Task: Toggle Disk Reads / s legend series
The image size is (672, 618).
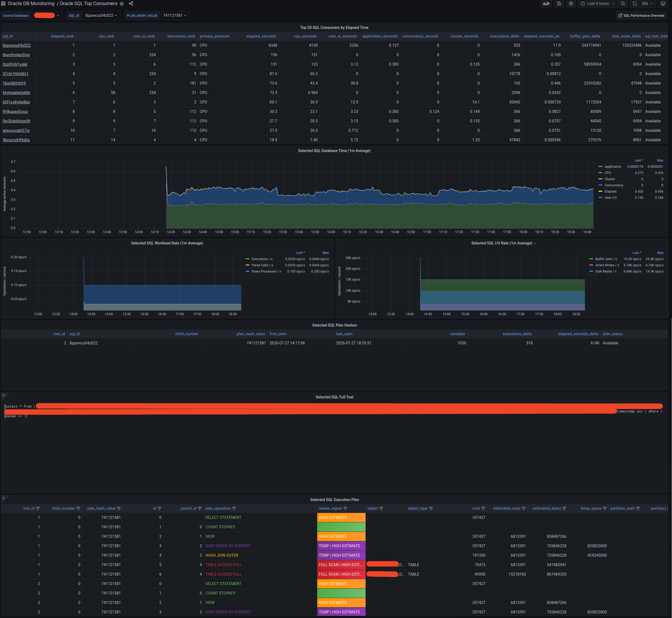Action: point(606,271)
